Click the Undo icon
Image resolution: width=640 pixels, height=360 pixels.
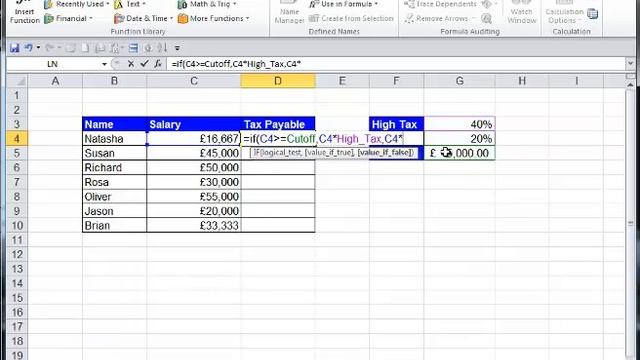[29, 48]
